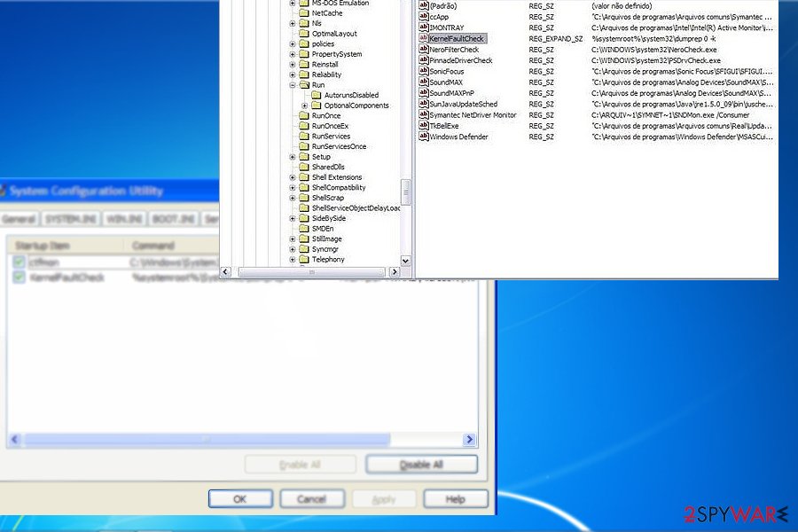Click the RunOnce folder icon
Image resolution: width=798 pixels, height=532 pixels.
[304, 115]
